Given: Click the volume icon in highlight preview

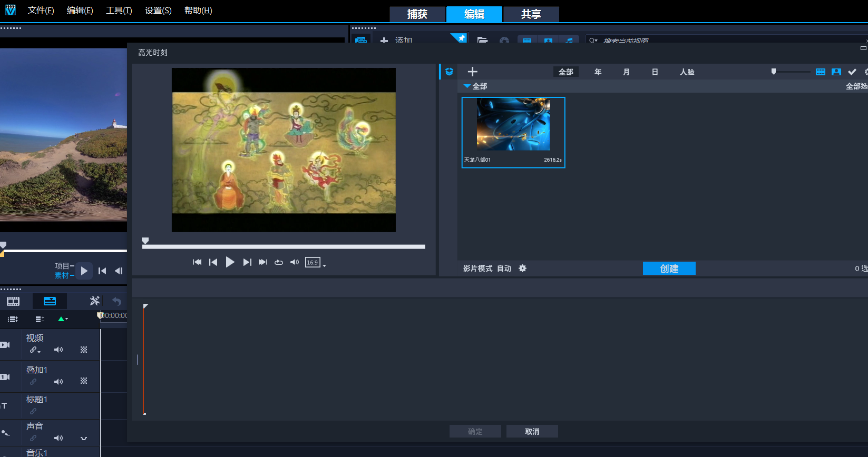Looking at the screenshot, I should point(295,262).
